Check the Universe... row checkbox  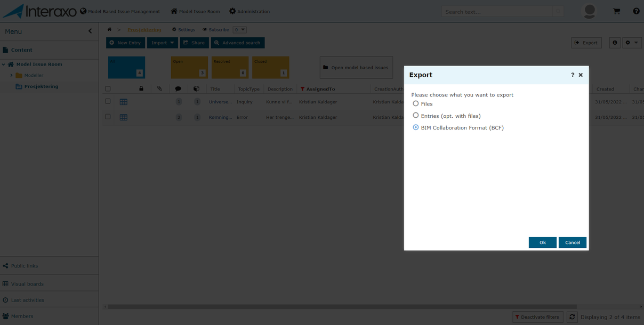108,101
